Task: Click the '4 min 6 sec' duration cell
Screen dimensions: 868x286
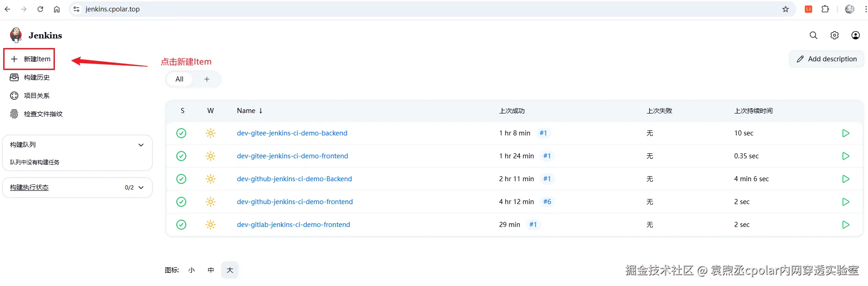Action: click(751, 179)
